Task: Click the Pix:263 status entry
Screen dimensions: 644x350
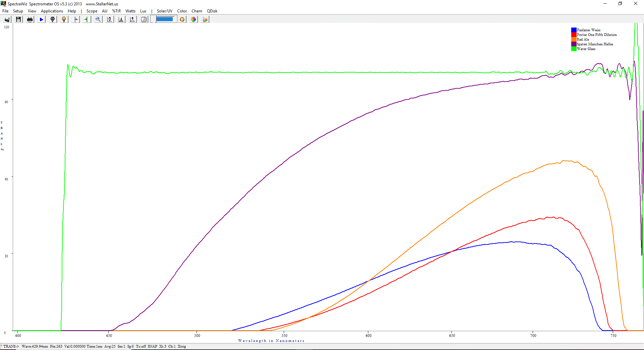Action: point(56,346)
